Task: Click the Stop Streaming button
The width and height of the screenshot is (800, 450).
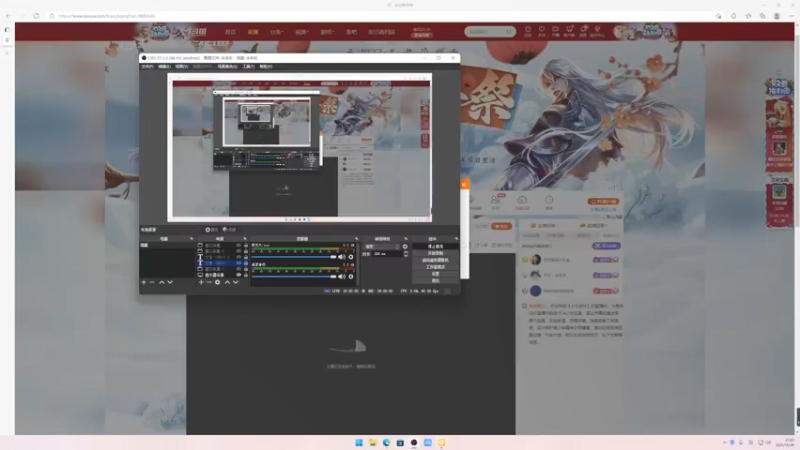Action: pos(435,246)
